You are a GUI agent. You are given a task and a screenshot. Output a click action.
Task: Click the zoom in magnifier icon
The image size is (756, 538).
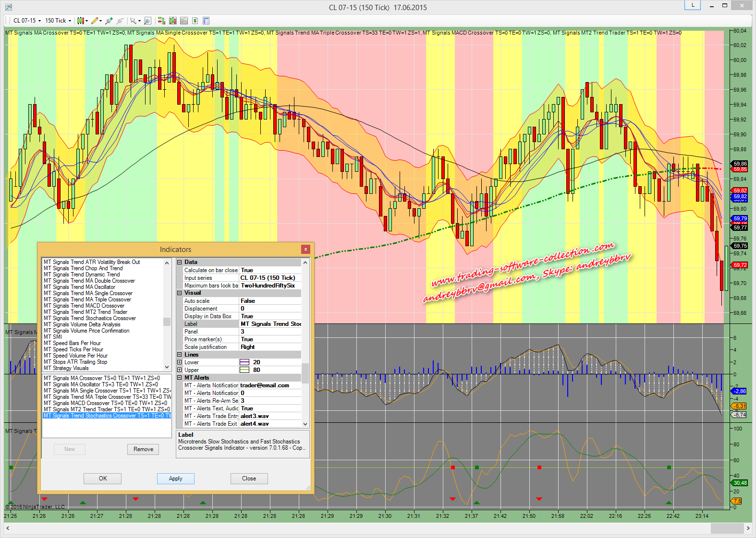coord(109,21)
